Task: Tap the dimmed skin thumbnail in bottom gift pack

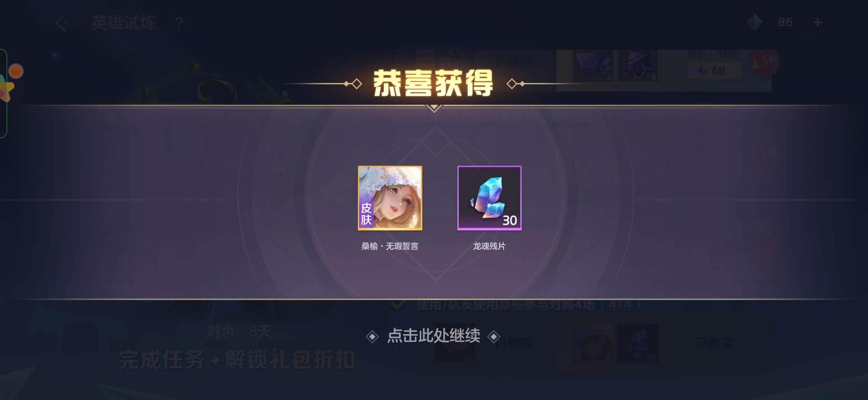Action: click(593, 344)
